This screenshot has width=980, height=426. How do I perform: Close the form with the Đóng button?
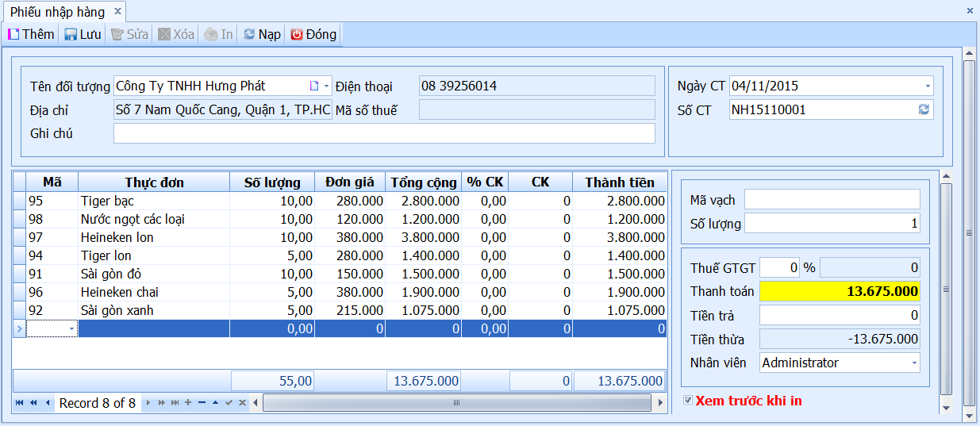(x=313, y=34)
